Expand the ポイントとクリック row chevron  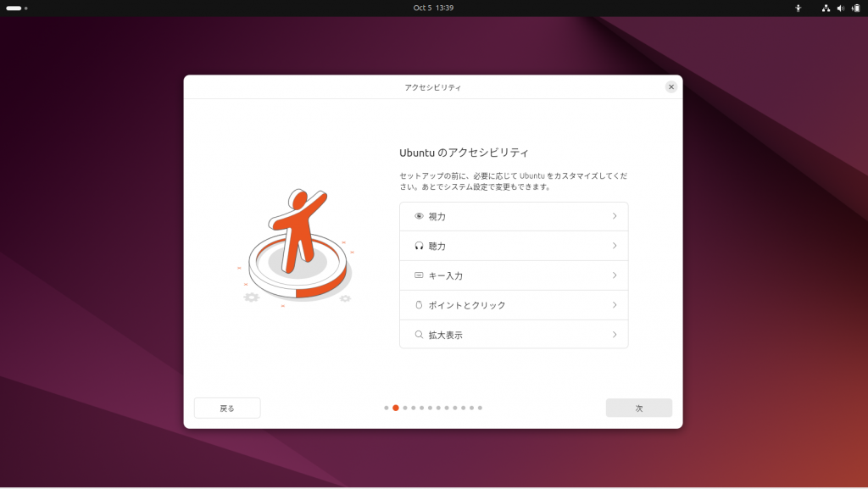click(614, 305)
